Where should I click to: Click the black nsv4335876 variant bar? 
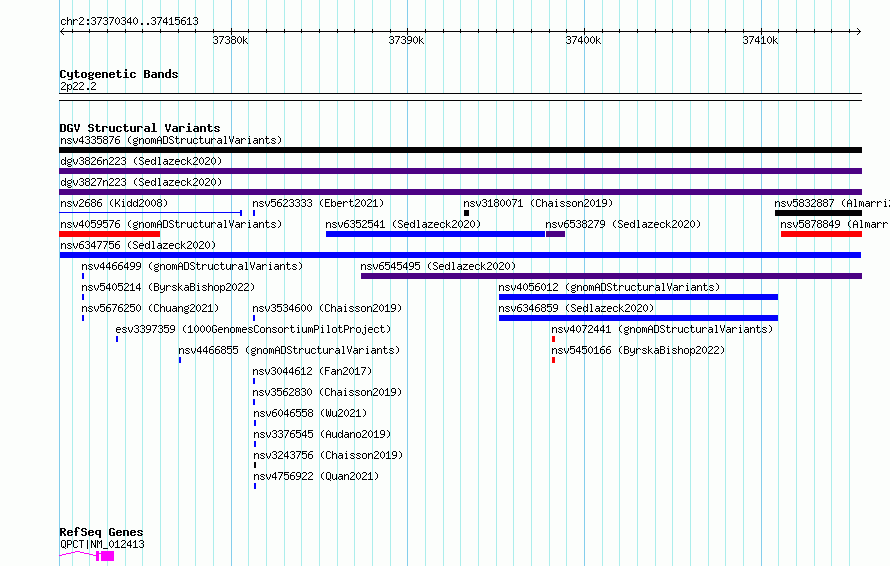(x=460, y=150)
